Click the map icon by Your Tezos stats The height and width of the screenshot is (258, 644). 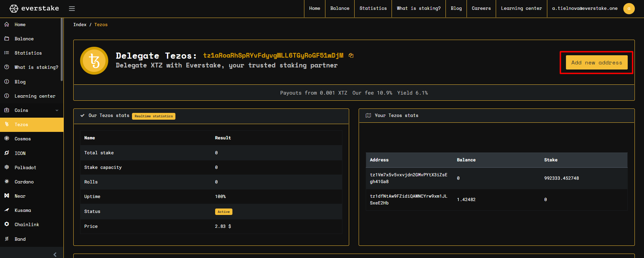point(368,116)
